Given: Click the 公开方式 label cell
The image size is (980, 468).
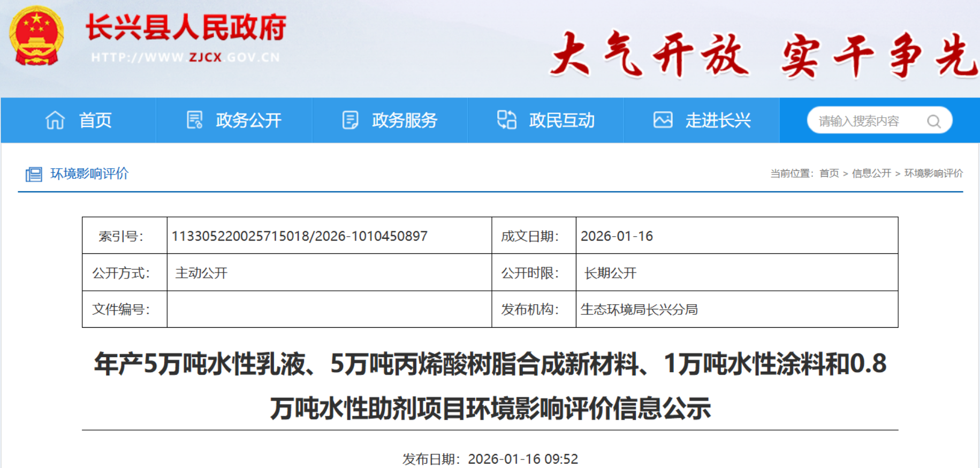Looking at the screenshot, I should pyautogui.click(x=125, y=273).
